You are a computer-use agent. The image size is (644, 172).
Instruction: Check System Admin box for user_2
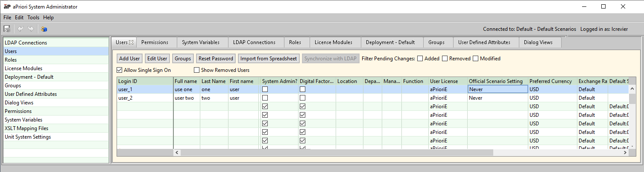(x=265, y=98)
